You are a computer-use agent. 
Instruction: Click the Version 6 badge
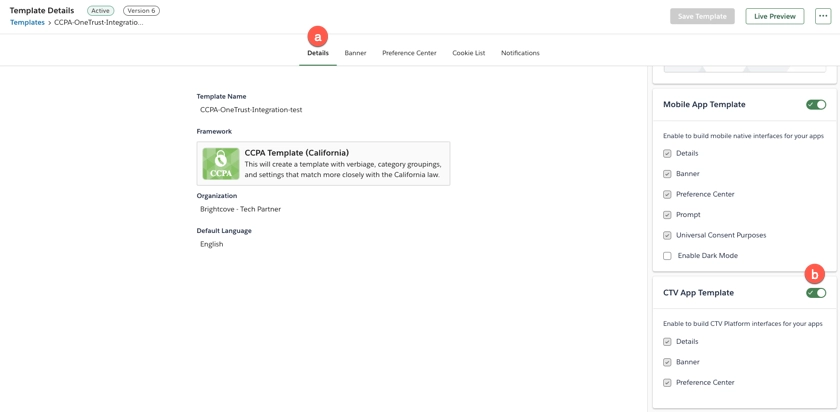tap(141, 10)
